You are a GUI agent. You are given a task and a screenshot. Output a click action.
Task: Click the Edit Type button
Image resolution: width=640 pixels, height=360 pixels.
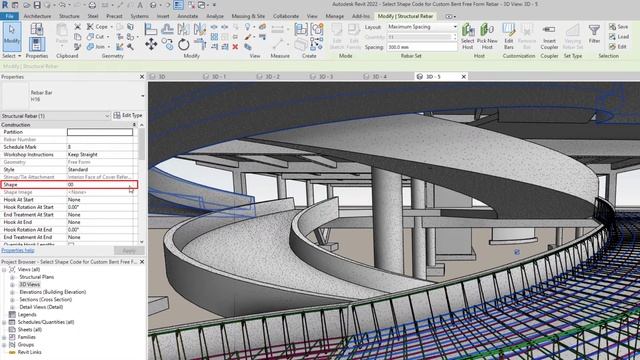(128, 116)
